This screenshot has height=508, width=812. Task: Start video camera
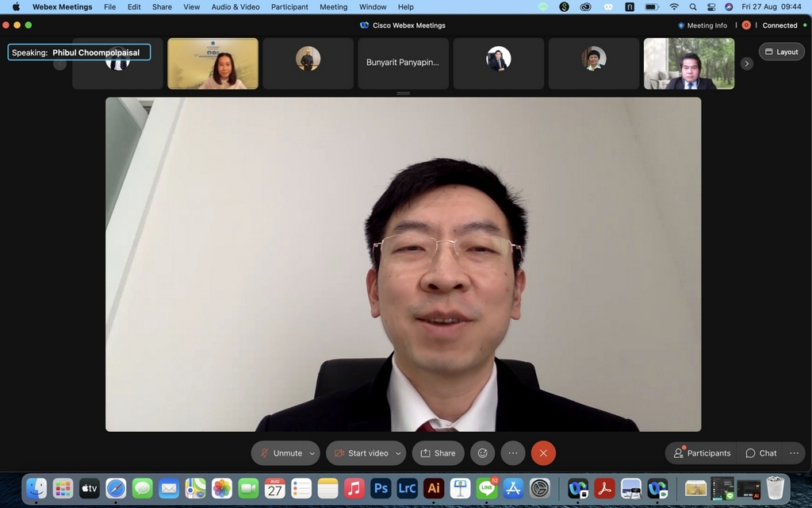[361, 453]
